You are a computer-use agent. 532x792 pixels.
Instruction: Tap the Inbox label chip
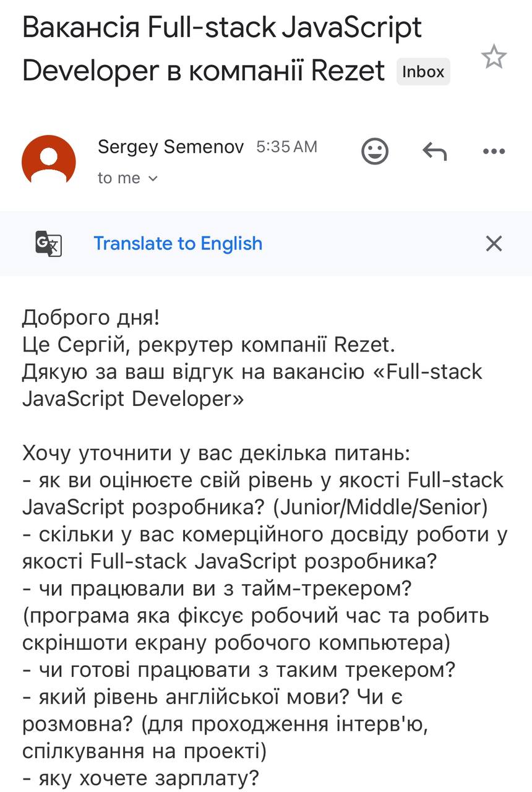[x=423, y=72]
